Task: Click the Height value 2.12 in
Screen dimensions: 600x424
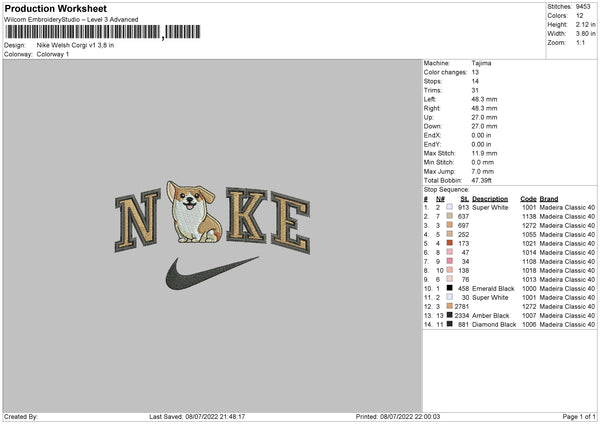Action: tap(585, 24)
